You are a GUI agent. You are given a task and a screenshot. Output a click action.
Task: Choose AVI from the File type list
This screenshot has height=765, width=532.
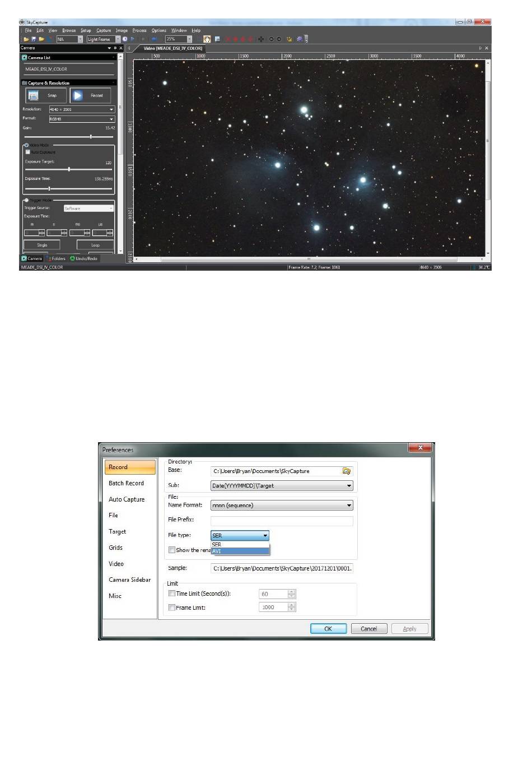coord(240,551)
